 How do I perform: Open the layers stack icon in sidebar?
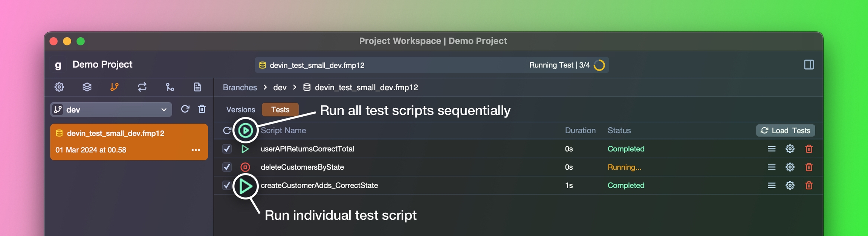87,87
